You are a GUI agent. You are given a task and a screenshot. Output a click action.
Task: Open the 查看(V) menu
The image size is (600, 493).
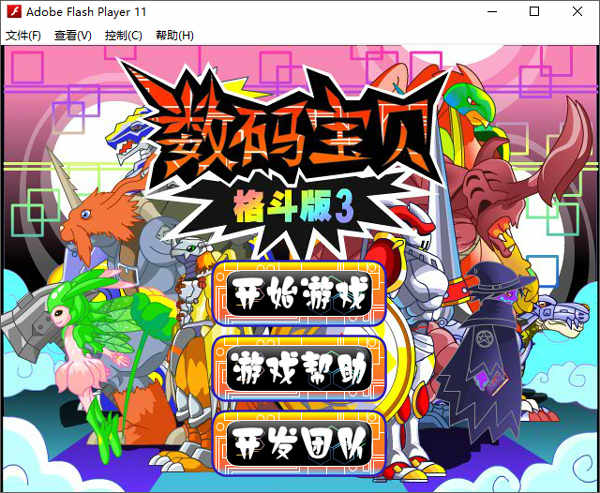coord(73,36)
